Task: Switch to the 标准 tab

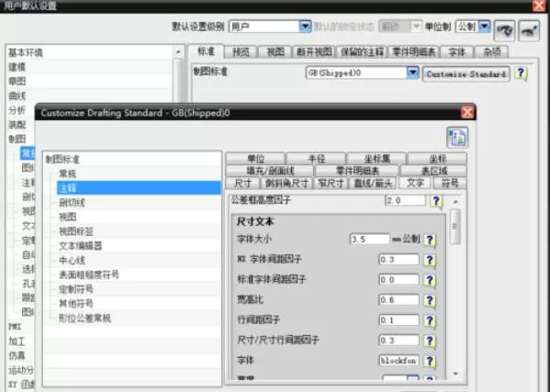Action: 206,51
